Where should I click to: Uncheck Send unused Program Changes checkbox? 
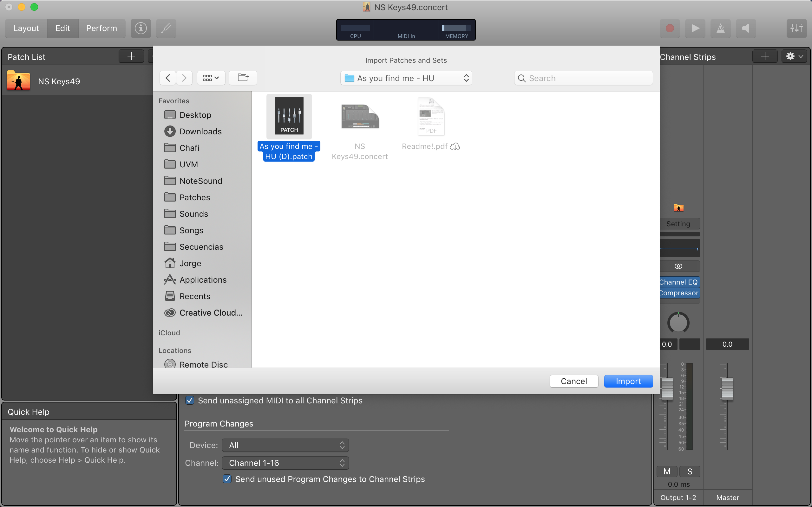point(227,479)
